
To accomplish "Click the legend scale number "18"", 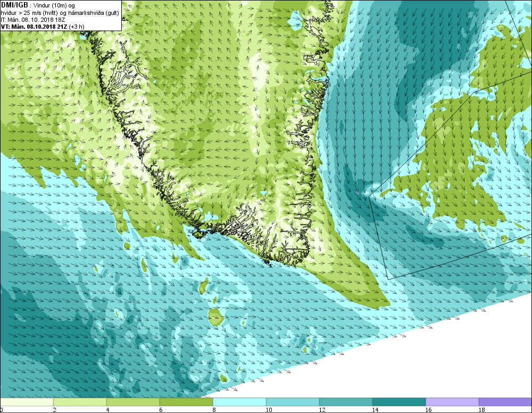I will (x=482, y=410).
